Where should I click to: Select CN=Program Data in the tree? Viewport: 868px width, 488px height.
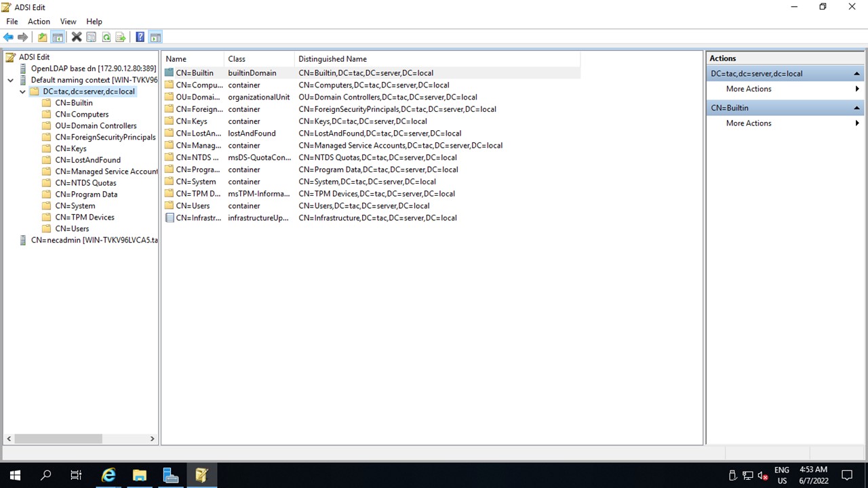pos(86,194)
